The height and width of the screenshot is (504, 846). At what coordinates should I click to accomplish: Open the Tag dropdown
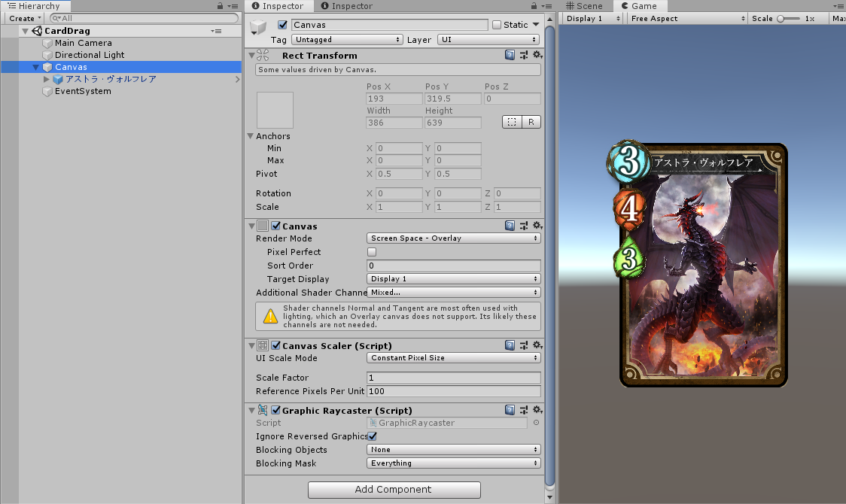click(347, 39)
